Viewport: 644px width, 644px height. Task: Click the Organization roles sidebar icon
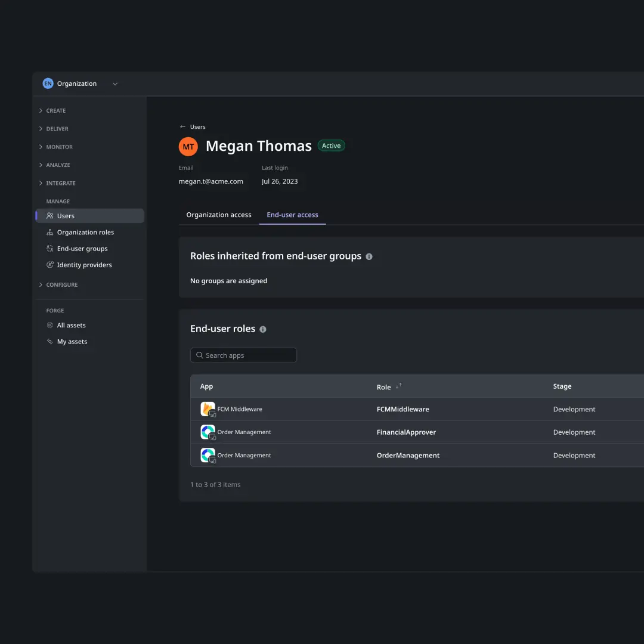pyautogui.click(x=50, y=233)
